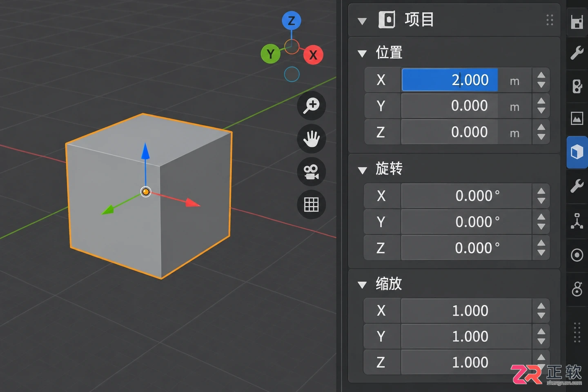
Task: Click the item panel icon beside 项目
Action: [x=387, y=20]
